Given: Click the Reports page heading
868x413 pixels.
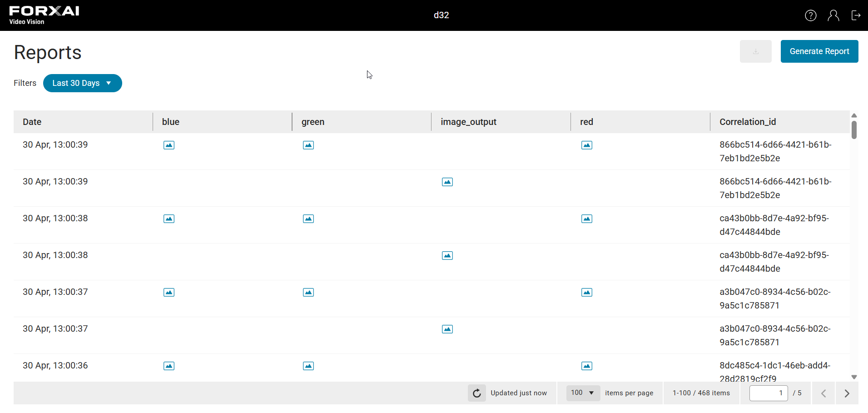Looking at the screenshot, I should click(x=48, y=52).
